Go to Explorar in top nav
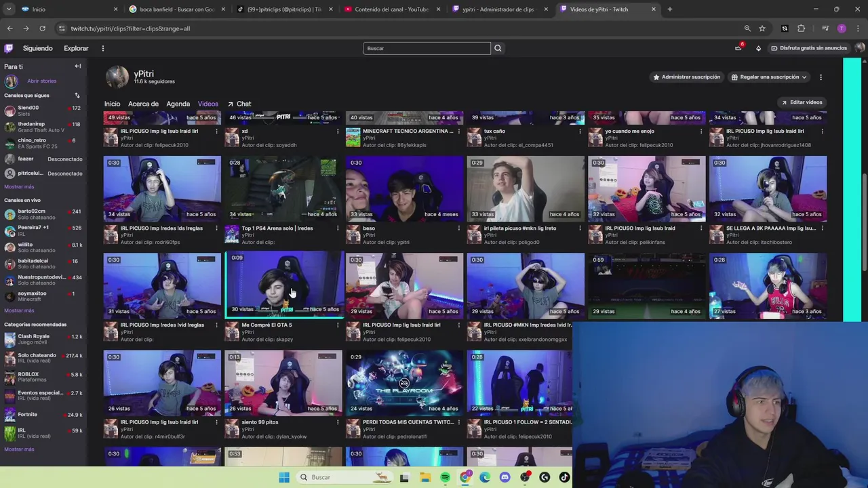Screen dimensions: 868x488 tap(76, 48)
